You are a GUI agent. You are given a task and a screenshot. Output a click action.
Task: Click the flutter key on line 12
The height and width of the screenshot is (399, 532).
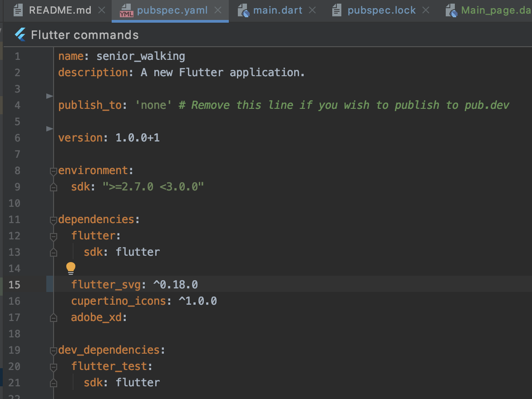click(94, 236)
